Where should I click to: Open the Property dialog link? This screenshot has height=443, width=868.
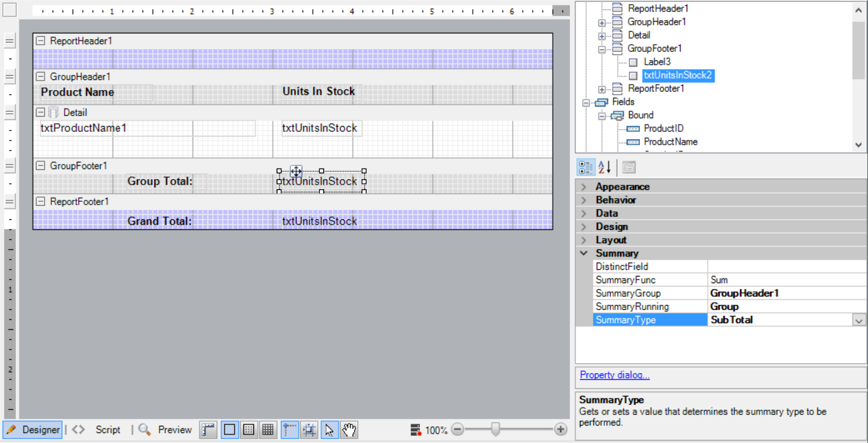615,375
